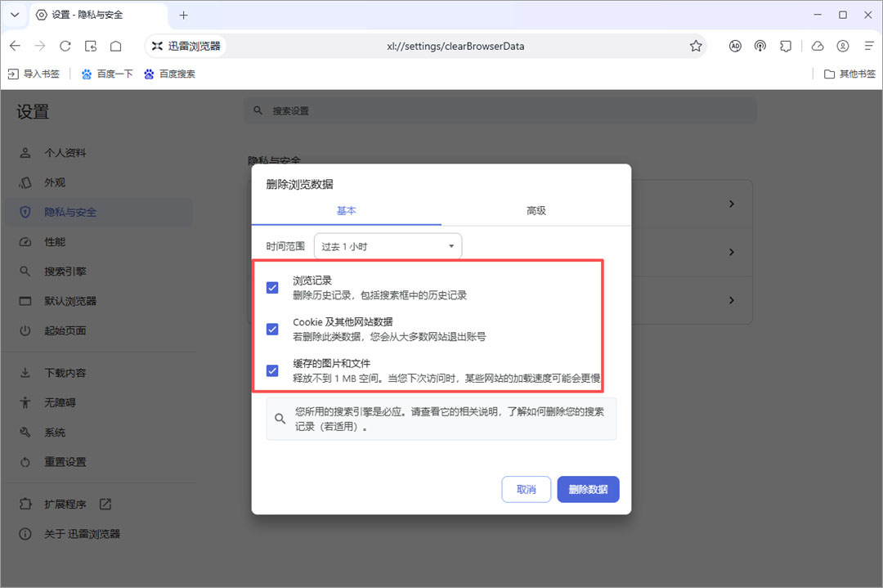Open the home page icon in toolbar
883x588 pixels.
point(115,46)
